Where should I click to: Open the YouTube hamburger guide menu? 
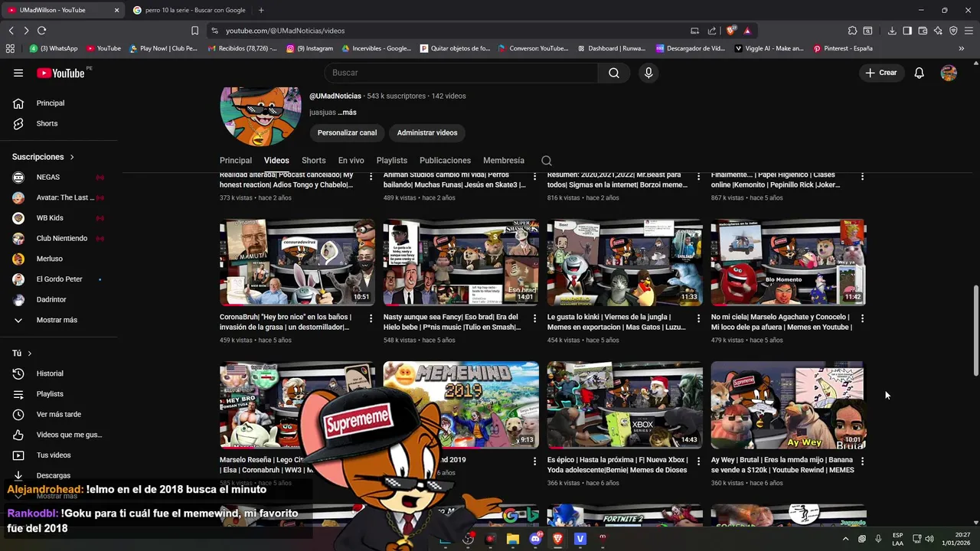click(x=18, y=73)
